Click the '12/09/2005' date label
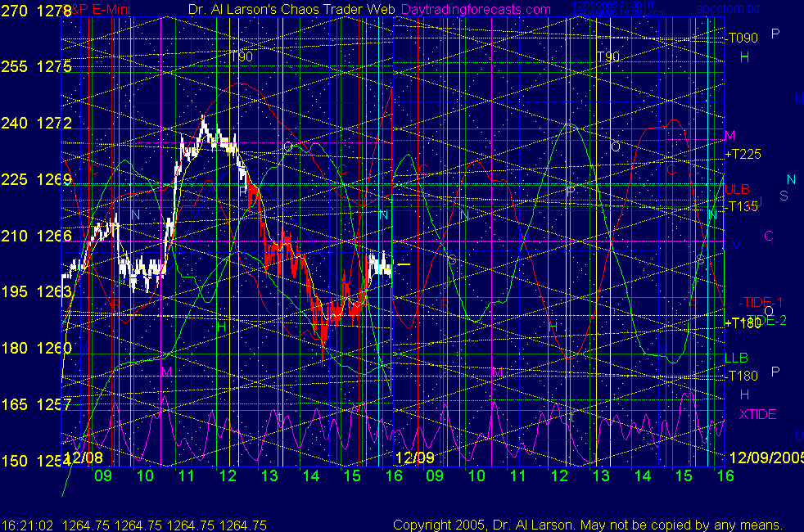This screenshot has width=804, height=532. [x=766, y=458]
